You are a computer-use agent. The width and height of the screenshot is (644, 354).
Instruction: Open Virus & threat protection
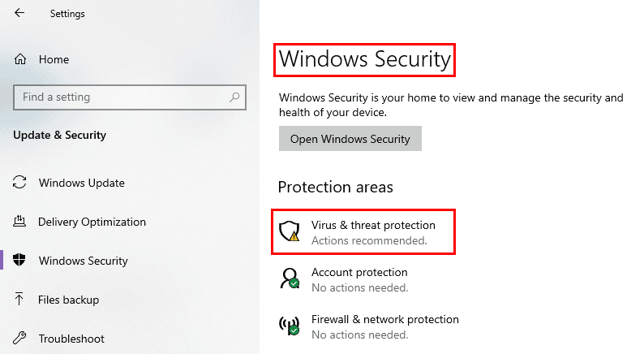pyautogui.click(x=363, y=232)
